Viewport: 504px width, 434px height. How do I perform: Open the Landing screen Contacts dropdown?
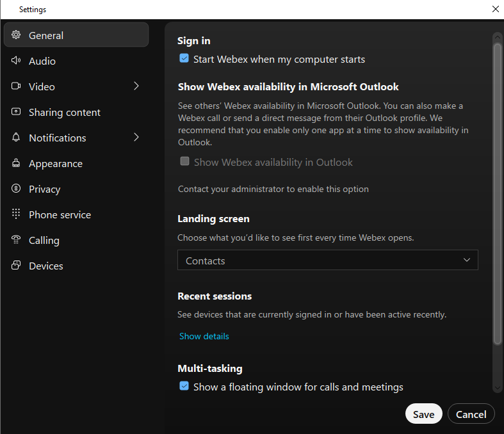pos(327,261)
